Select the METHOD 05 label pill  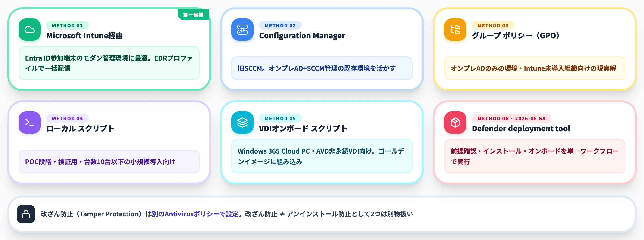click(x=280, y=119)
